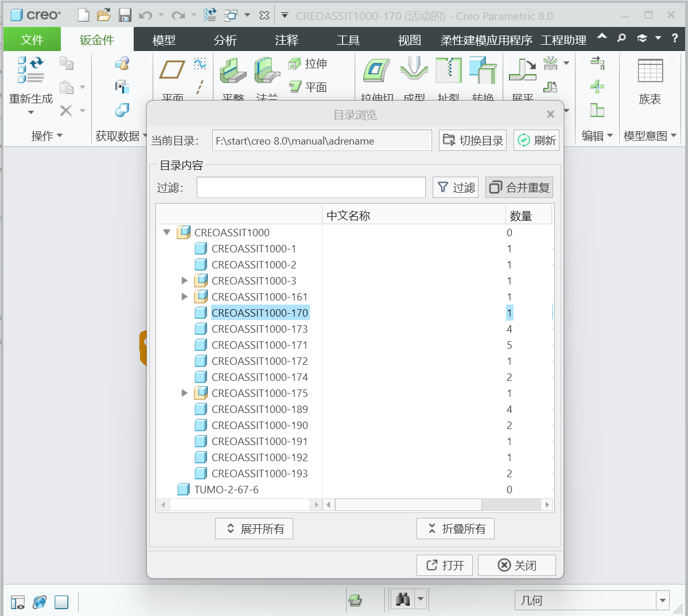Switch to the Model (模型) ribbon tab
The width and height of the screenshot is (688, 616).
coord(164,40)
